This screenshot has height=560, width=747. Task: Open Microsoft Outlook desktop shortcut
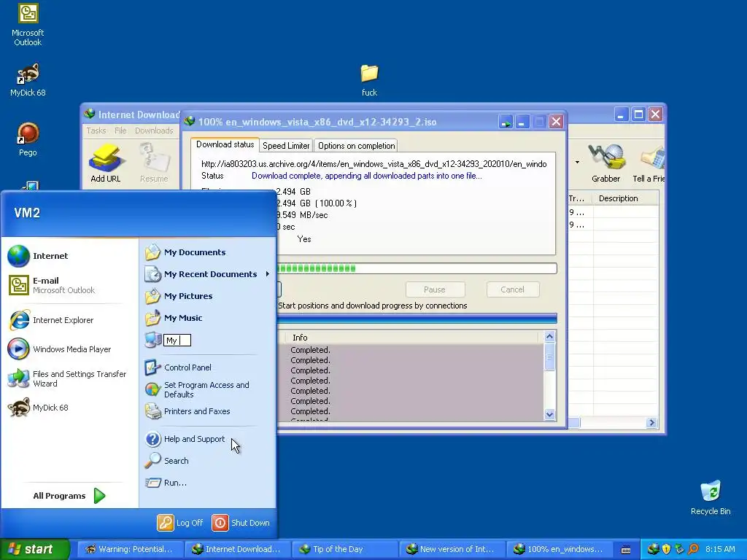pos(28,25)
